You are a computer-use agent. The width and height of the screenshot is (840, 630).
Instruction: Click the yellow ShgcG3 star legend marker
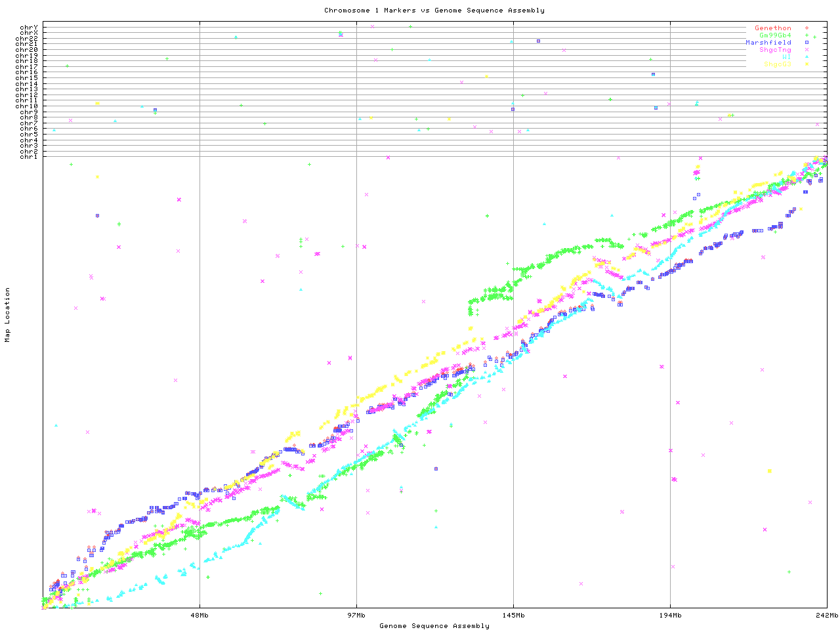[x=807, y=64]
